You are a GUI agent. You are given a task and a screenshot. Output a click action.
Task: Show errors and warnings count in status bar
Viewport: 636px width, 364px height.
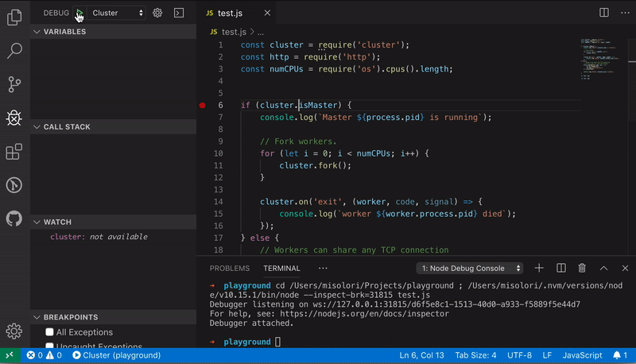pyautogui.click(x=45, y=355)
